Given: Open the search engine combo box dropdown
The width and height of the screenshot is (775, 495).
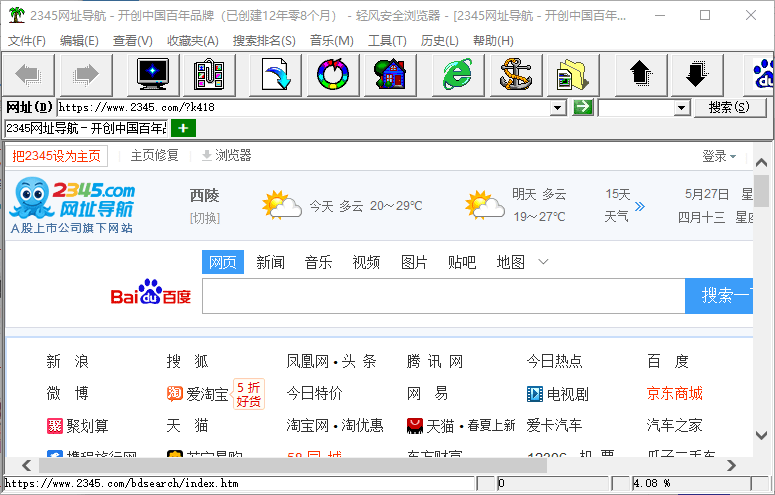Looking at the screenshot, I should 682,107.
